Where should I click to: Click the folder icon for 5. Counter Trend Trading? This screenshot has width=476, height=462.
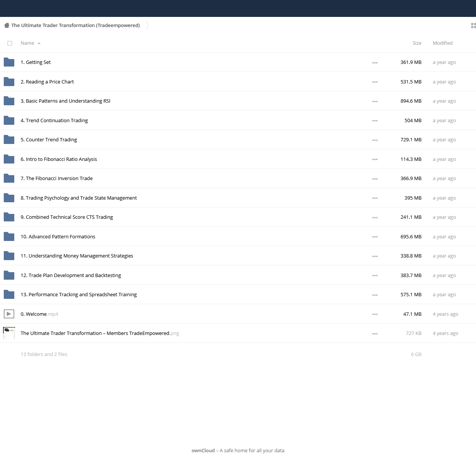click(9, 139)
